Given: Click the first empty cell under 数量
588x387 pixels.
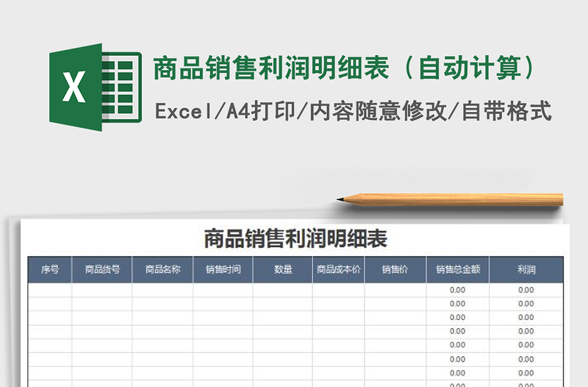Looking at the screenshot, I should point(283,290).
